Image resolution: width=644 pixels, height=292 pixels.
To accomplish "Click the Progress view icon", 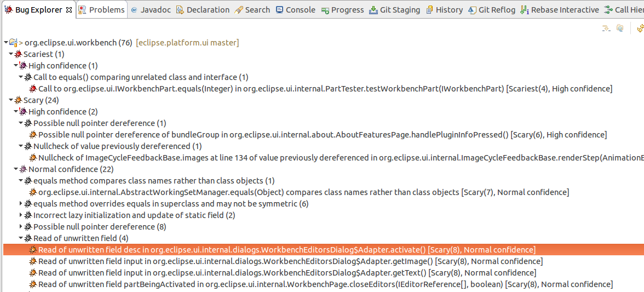I will click(x=325, y=10).
